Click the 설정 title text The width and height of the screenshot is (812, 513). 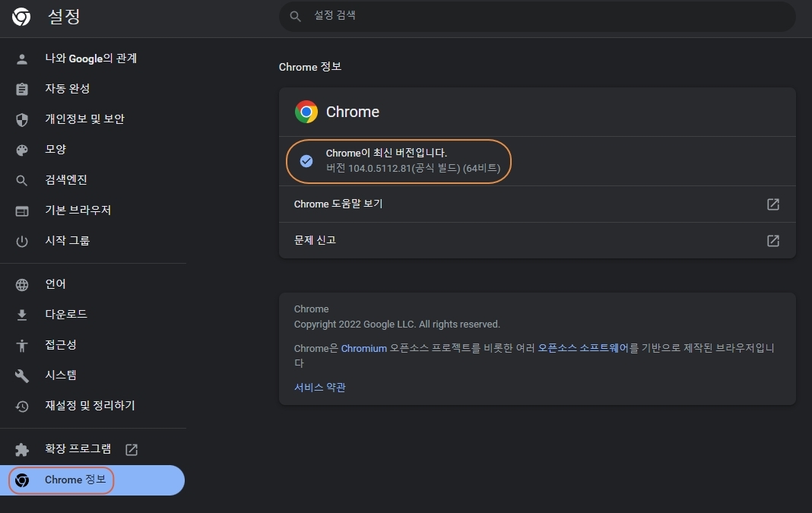click(x=64, y=17)
